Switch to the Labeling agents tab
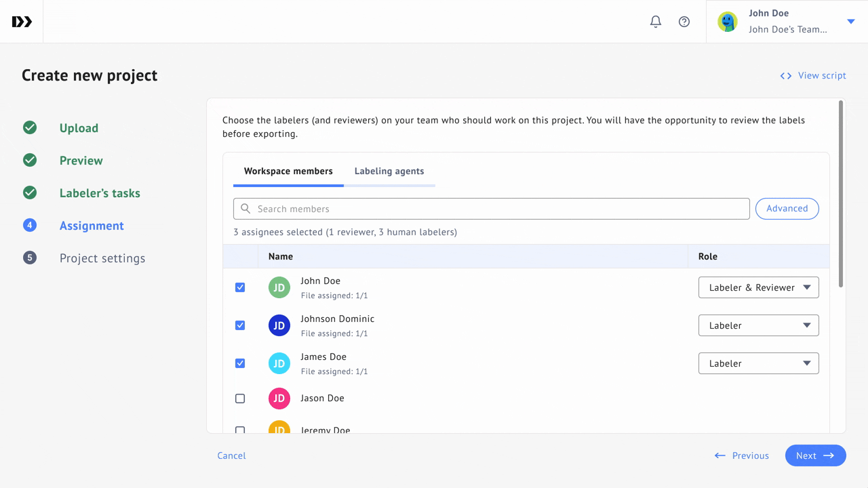 pyautogui.click(x=389, y=171)
